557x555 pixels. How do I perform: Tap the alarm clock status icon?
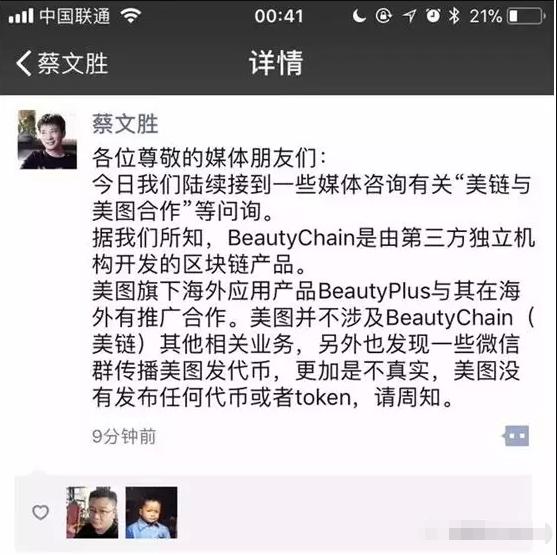coord(433,16)
